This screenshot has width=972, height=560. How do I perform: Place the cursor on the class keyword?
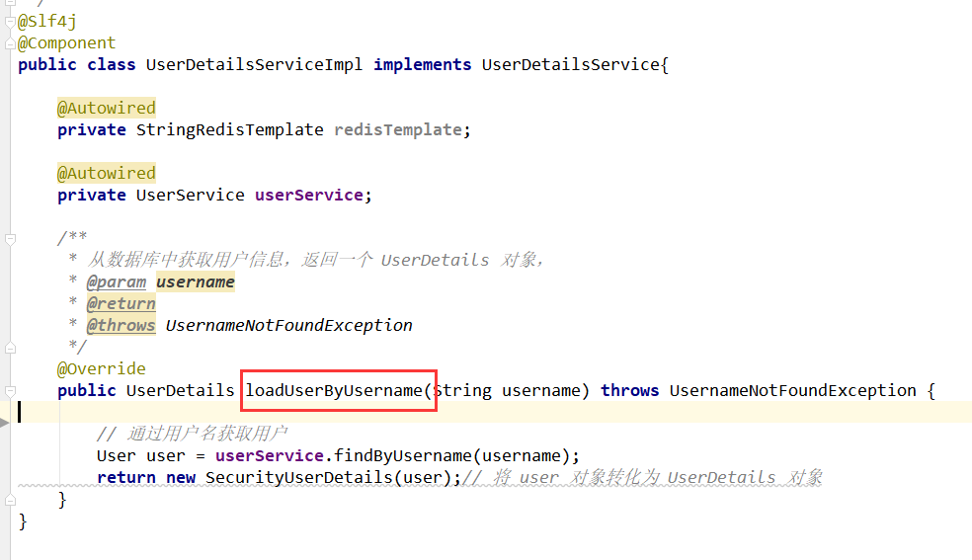point(111,64)
